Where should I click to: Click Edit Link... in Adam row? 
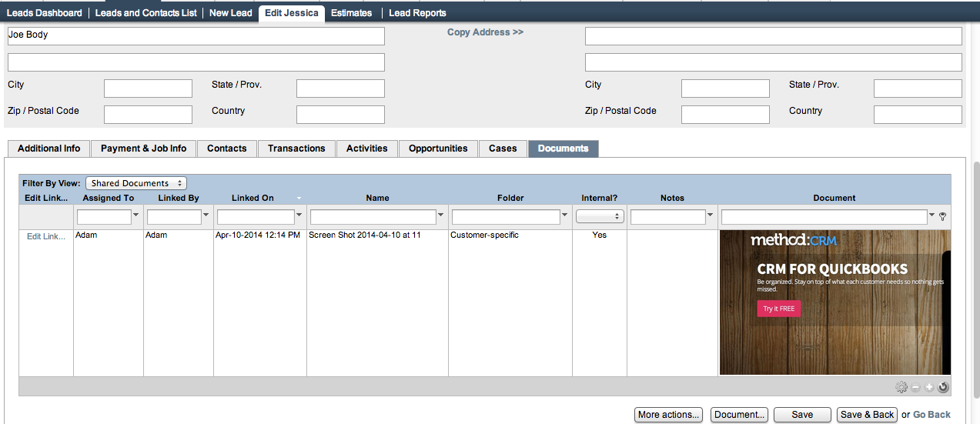tap(46, 236)
